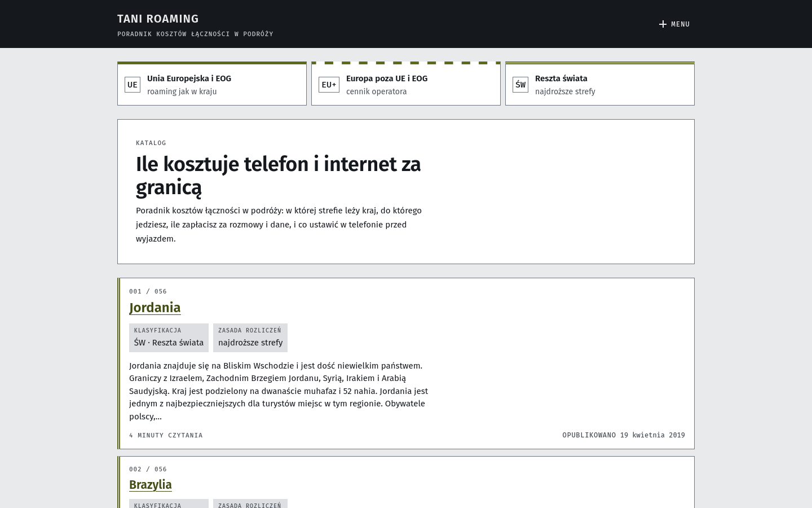Click the plus icon beside MENU

663,24
